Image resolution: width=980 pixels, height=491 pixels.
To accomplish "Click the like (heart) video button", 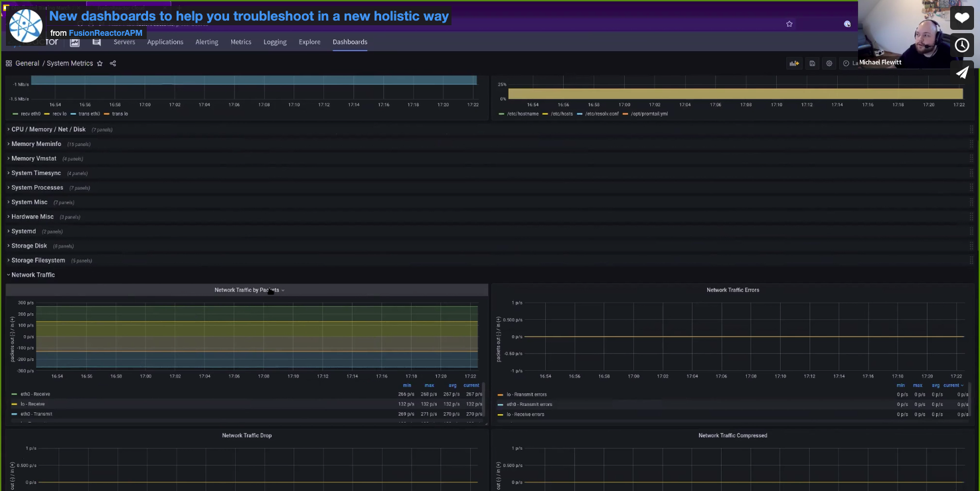I will pyautogui.click(x=962, y=18).
